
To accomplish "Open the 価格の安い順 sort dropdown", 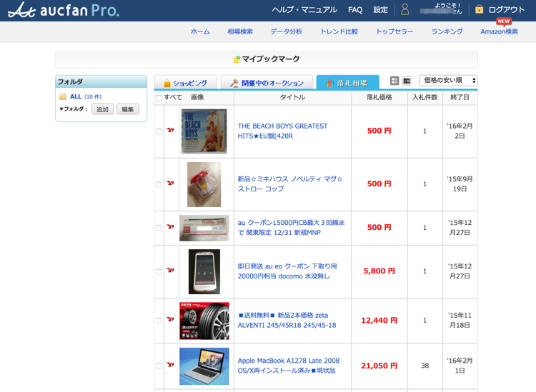I will point(448,81).
